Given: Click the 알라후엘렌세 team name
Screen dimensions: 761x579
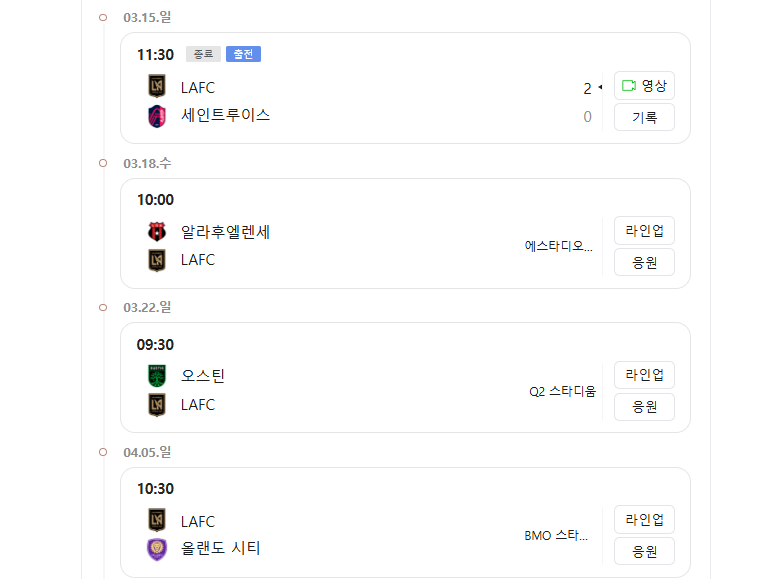Looking at the screenshot, I should (226, 232).
